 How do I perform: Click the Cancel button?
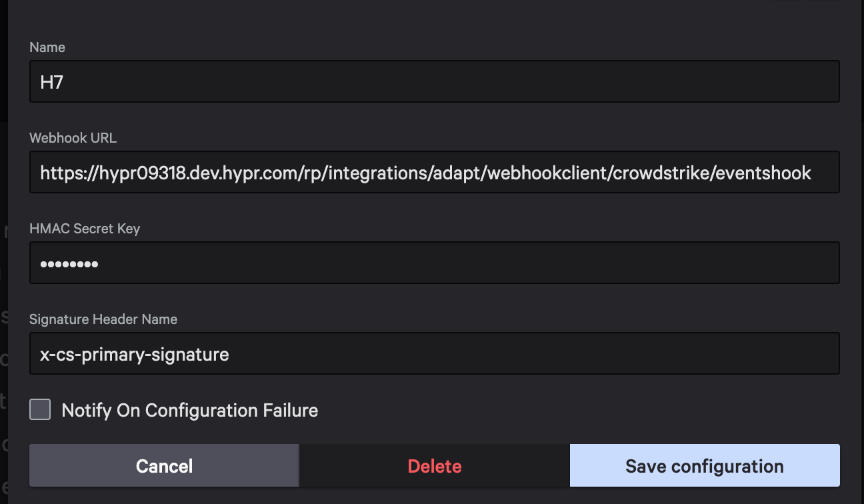(163, 465)
